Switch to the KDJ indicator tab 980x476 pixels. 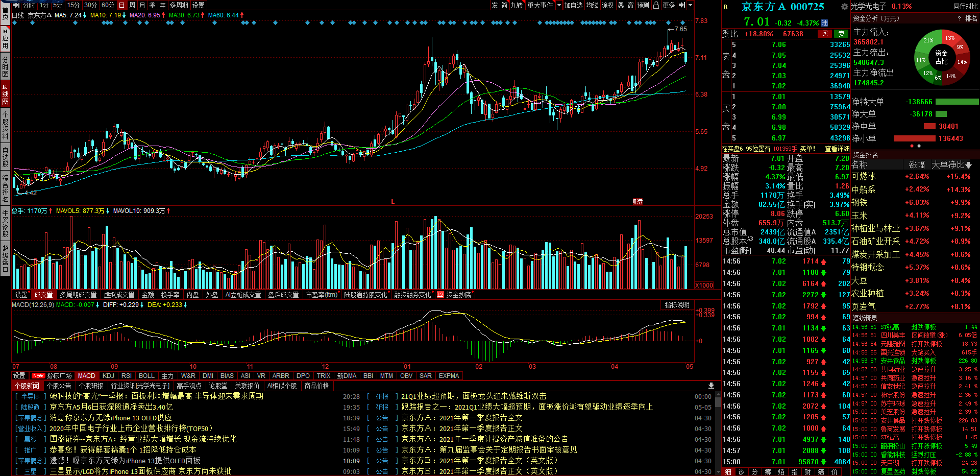point(108,376)
